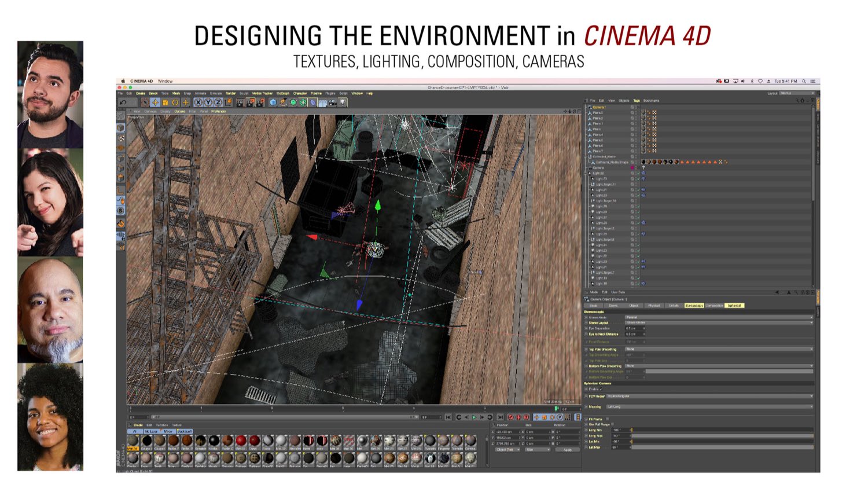Click the Record Active Objects button
The width and height of the screenshot is (868, 488).
pyautogui.click(x=510, y=417)
